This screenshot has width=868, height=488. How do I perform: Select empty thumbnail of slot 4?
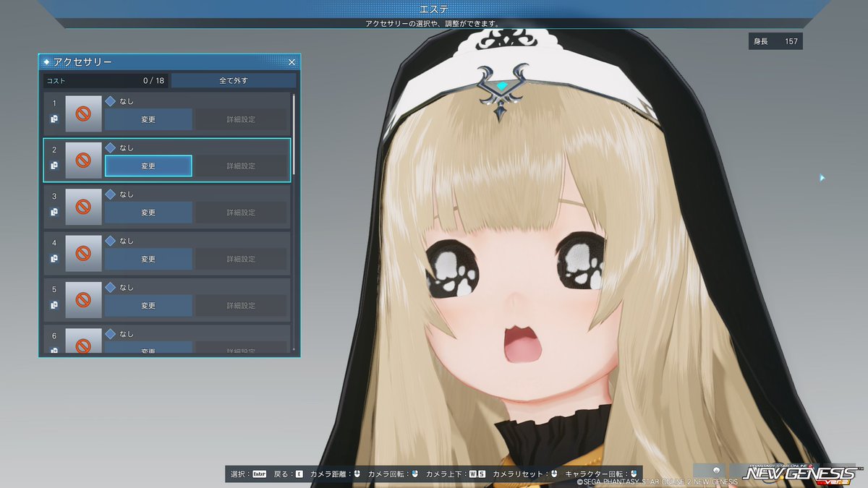(83, 253)
